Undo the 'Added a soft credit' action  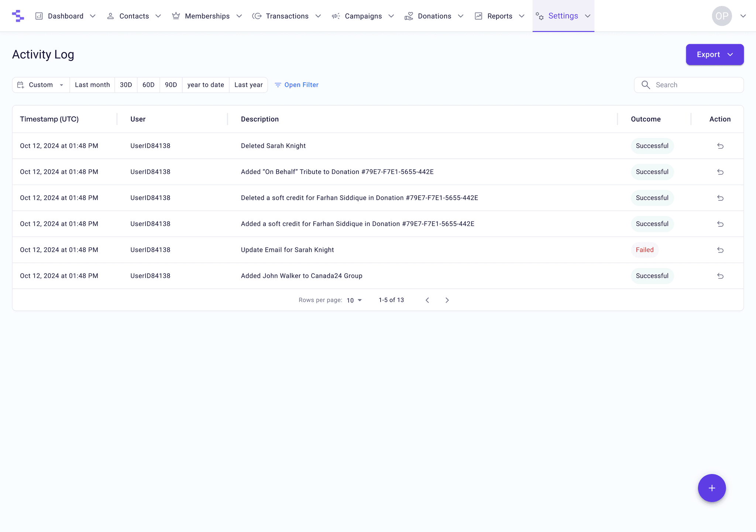(720, 224)
